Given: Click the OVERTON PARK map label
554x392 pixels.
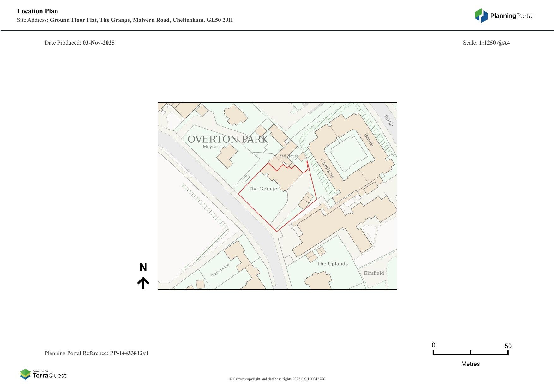Looking at the screenshot, I should coord(228,139).
